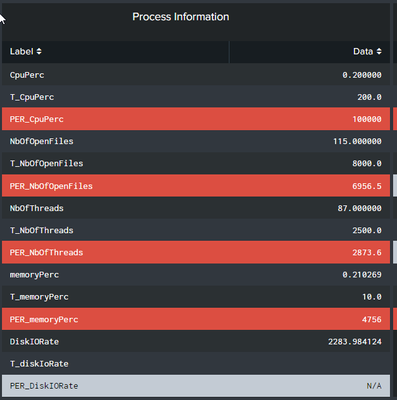Select the red PER_CpuPerc row label

tap(37, 119)
